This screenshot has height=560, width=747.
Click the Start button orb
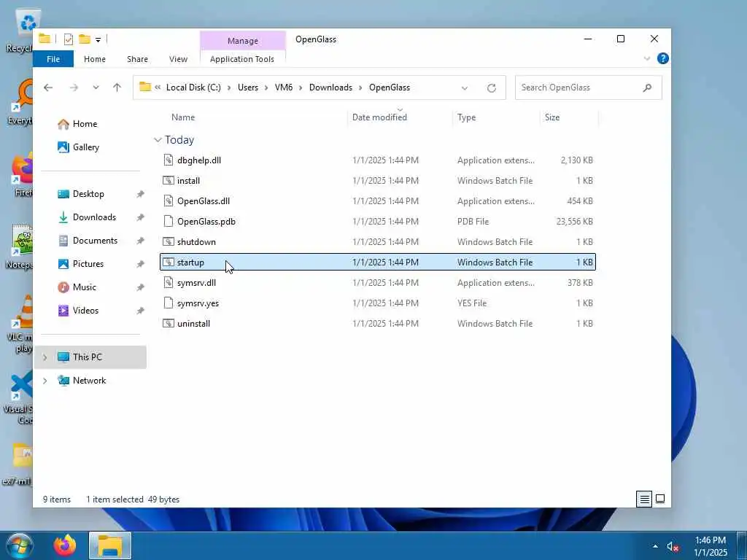19,545
